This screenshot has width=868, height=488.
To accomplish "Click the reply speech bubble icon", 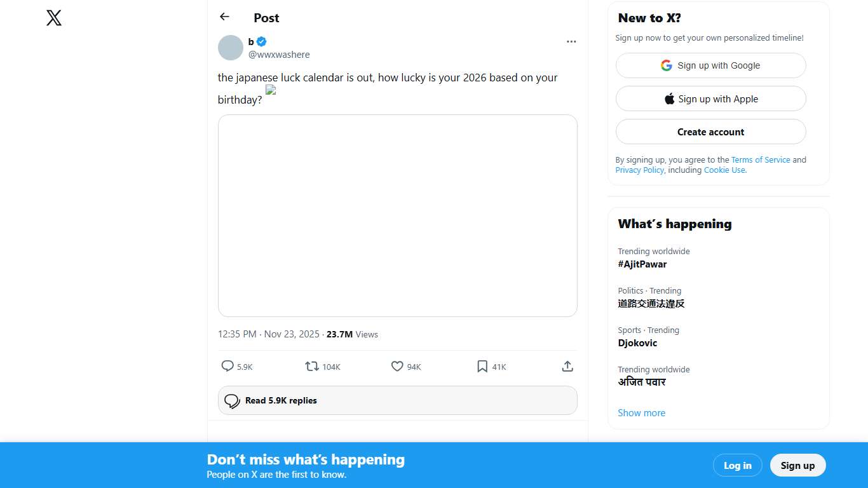I will (227, 367).
